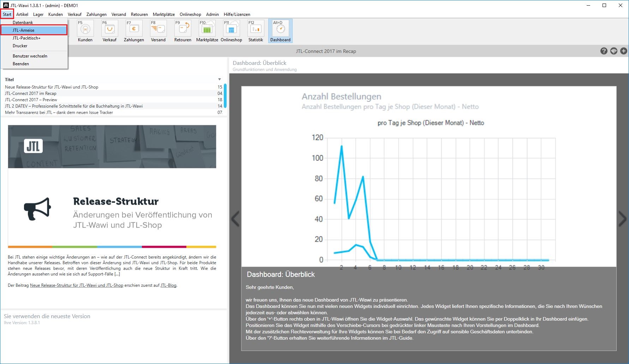Screen dimensions: 629x364
Task: Open the Admin menu
Action: [x=212, y=14]
